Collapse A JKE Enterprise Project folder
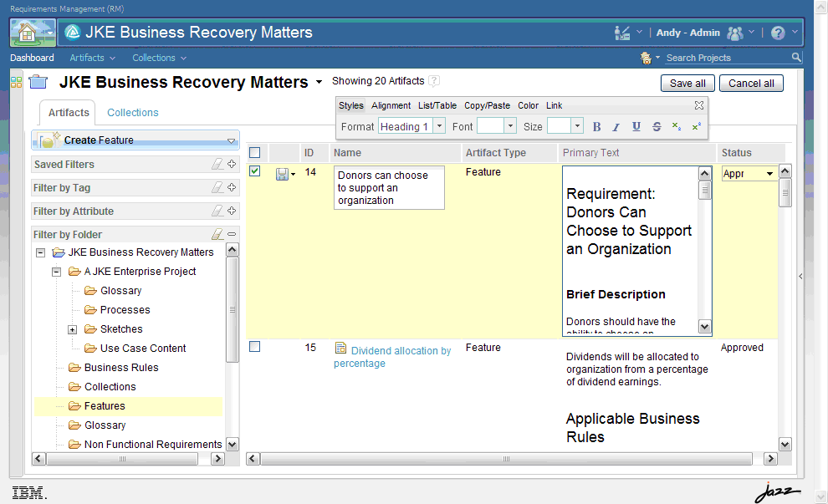Image resolution: width=828 pixels, height=504 pixels. [57, 272]
